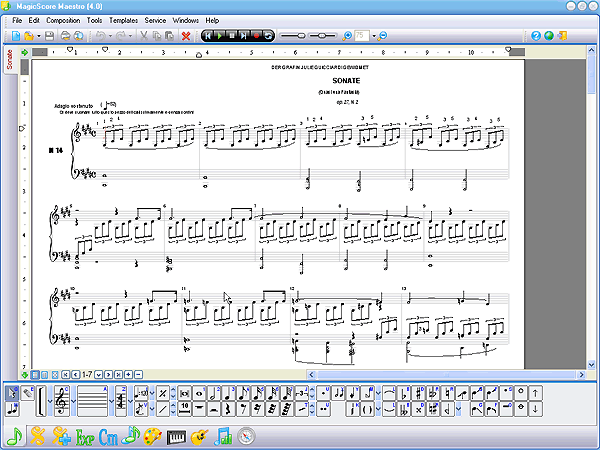Stop playback with the square button

pyautogui.click(x=232, y=36)
